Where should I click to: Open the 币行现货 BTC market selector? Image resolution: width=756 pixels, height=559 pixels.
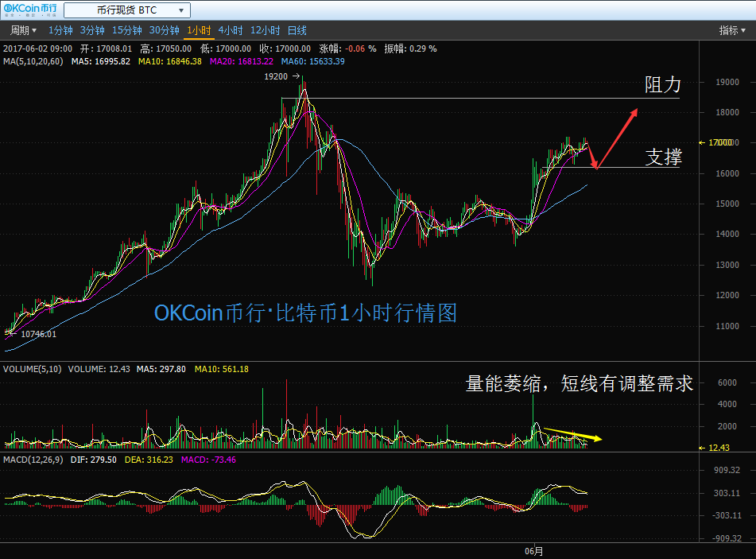[126, 10]
